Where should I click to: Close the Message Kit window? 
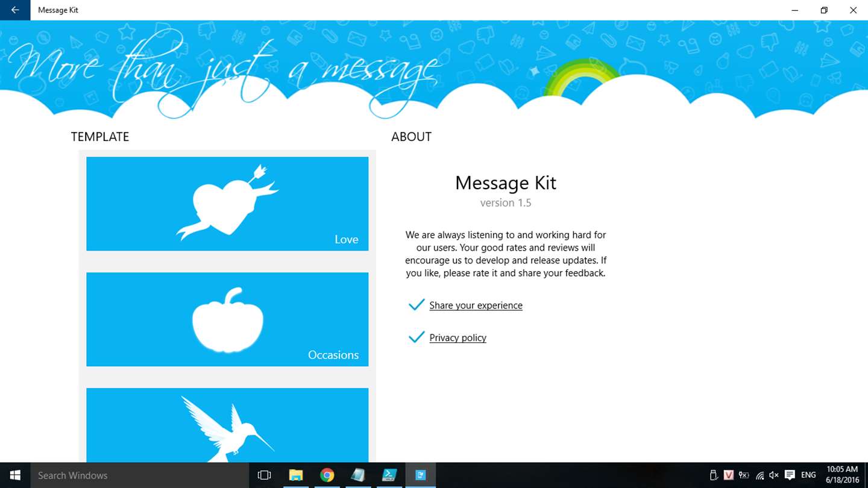click(x=853, y=10)
